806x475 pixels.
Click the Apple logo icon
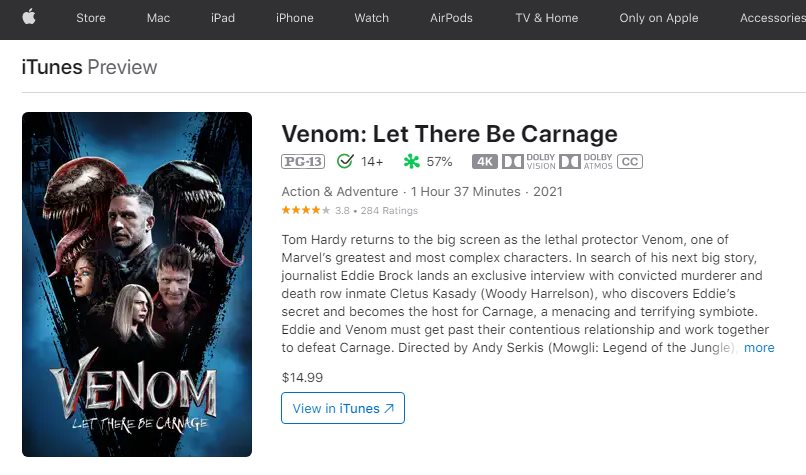[x=29, y=17]
